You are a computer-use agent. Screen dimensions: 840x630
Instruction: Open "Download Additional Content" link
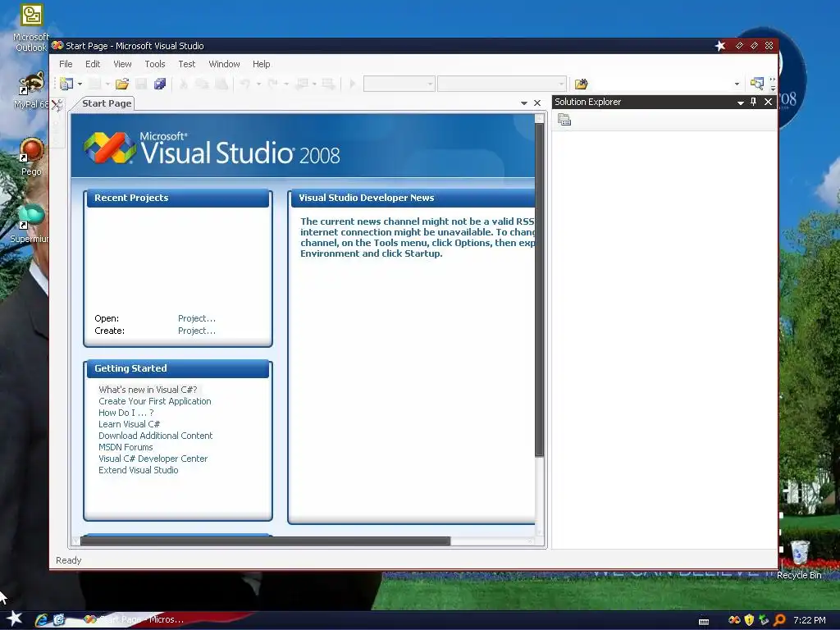pyautogui.click(x=155, y=436)
